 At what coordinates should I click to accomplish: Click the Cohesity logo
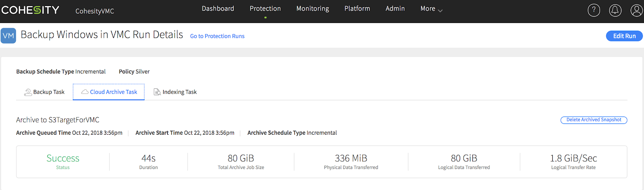tap(30, 10)
